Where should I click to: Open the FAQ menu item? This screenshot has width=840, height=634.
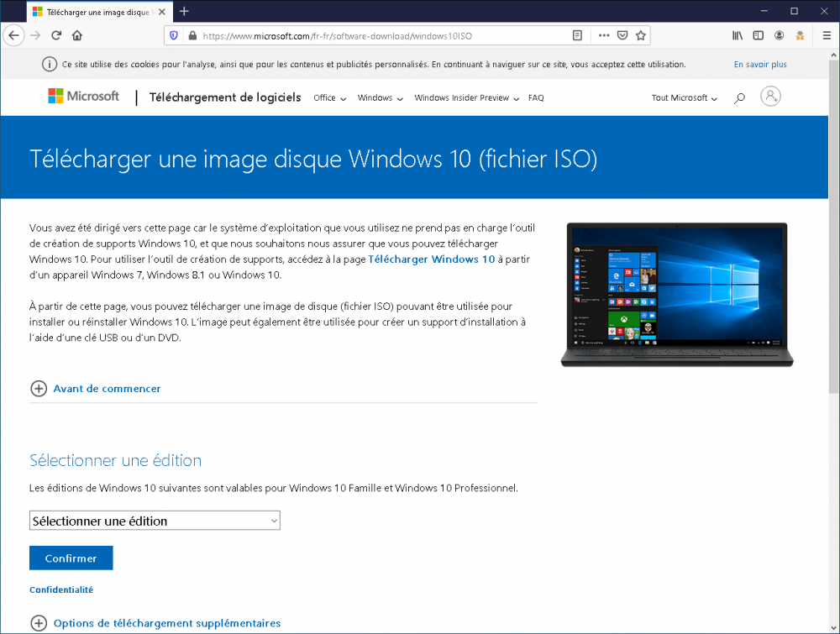536,98
